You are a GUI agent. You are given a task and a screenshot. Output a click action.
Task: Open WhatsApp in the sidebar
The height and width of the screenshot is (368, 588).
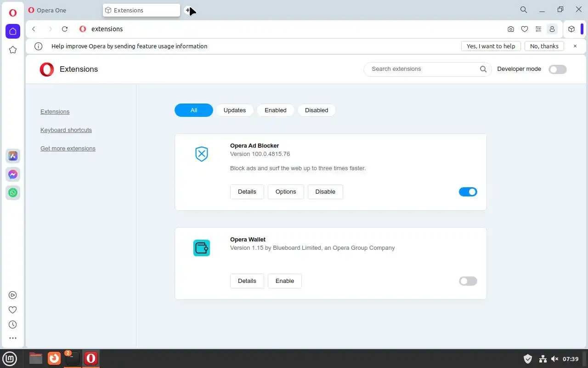click(13, 193)
